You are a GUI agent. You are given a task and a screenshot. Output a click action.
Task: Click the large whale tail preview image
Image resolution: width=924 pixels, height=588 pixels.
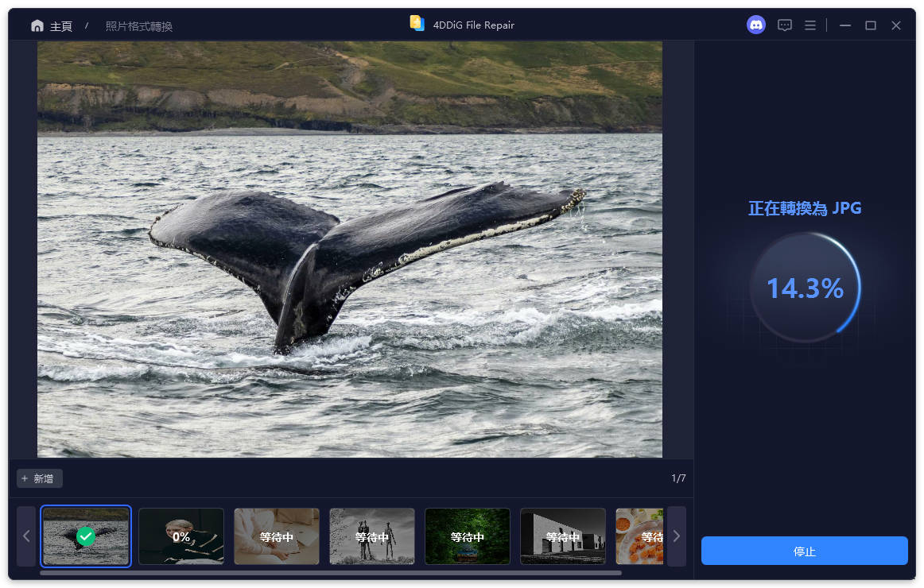(350, 250)
